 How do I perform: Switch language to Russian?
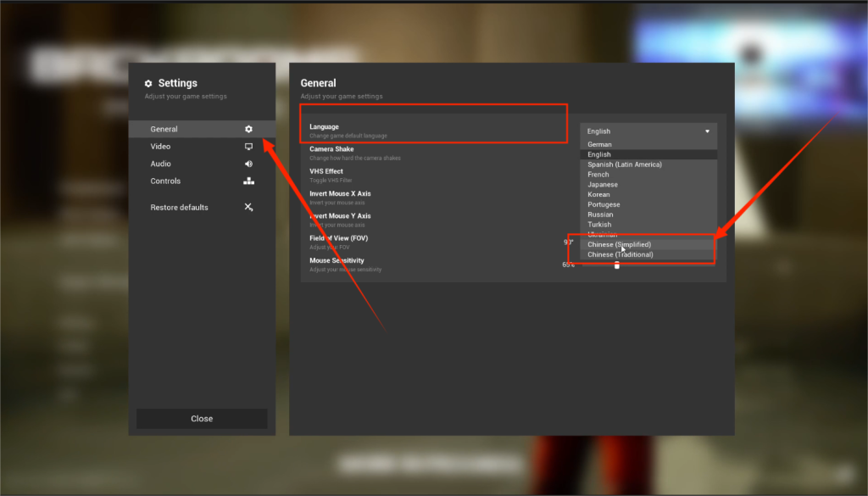click(600, 215)
